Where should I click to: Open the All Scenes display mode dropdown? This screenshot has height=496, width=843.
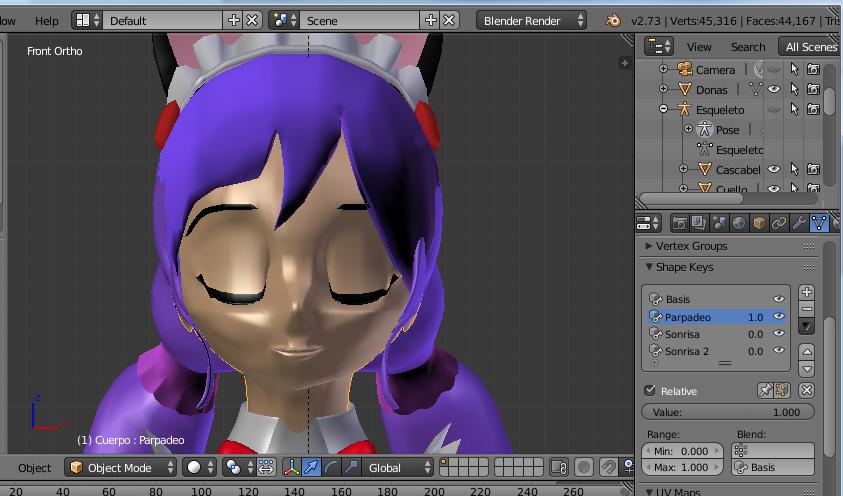[811, 47]
